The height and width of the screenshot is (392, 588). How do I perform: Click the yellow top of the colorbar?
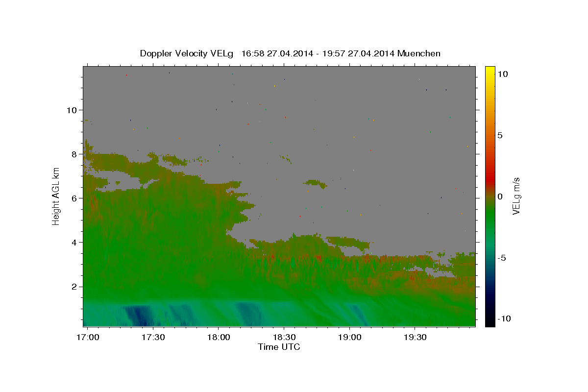pyautogui.click(x=490, y=71)
